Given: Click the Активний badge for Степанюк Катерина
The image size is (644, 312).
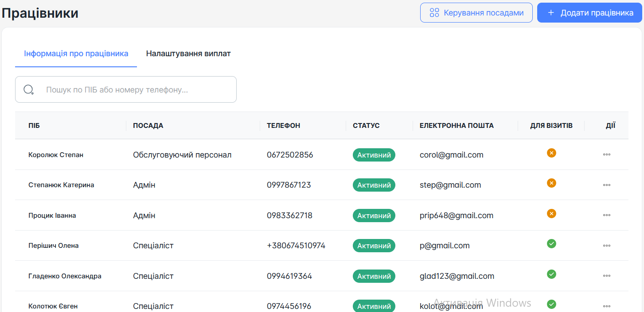Looking at the screenshot, I should pyautogui.click(x=374, y=185).
